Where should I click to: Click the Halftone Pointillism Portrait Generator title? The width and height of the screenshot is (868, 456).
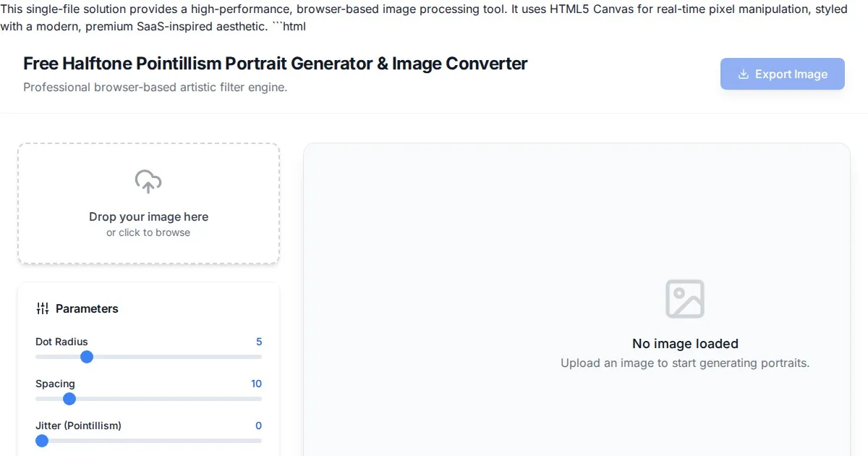(x=275, y=64)
